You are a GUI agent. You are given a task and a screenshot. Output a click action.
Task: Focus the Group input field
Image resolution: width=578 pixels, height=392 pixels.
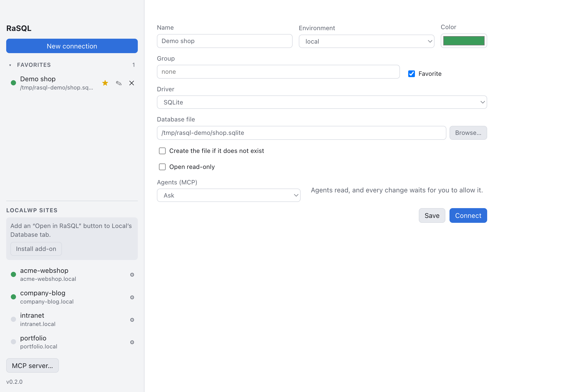(278, 72)
